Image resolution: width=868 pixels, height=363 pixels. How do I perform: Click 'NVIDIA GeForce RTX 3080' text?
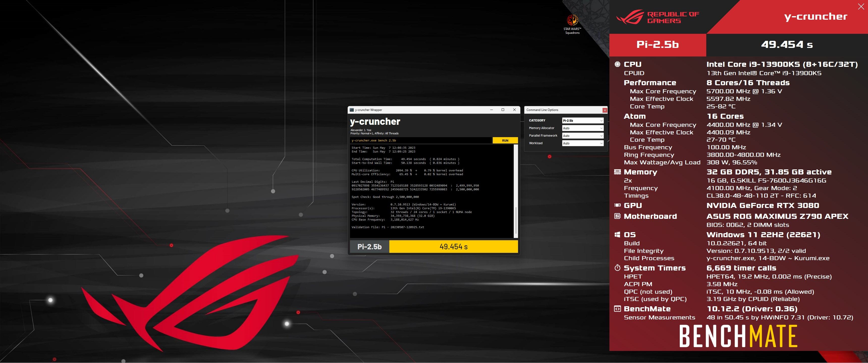pyautogui.click(x=763, y=205)
